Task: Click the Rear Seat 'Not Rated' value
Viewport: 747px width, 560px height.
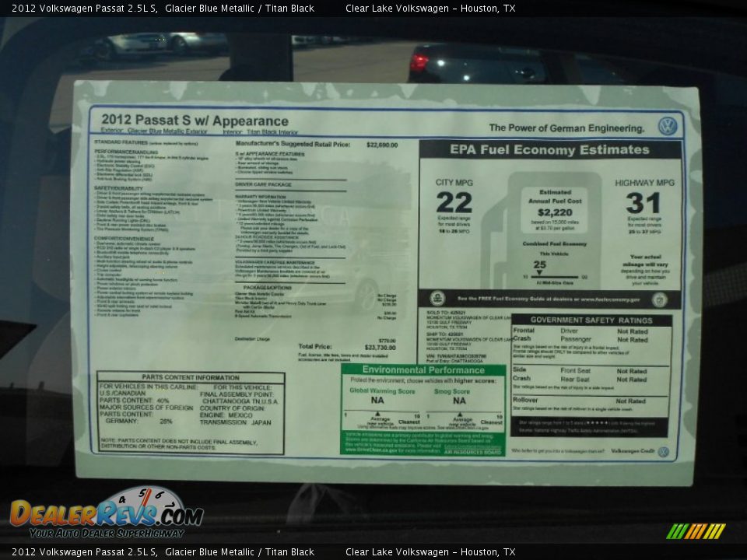Action: click(x=632, y=380)
